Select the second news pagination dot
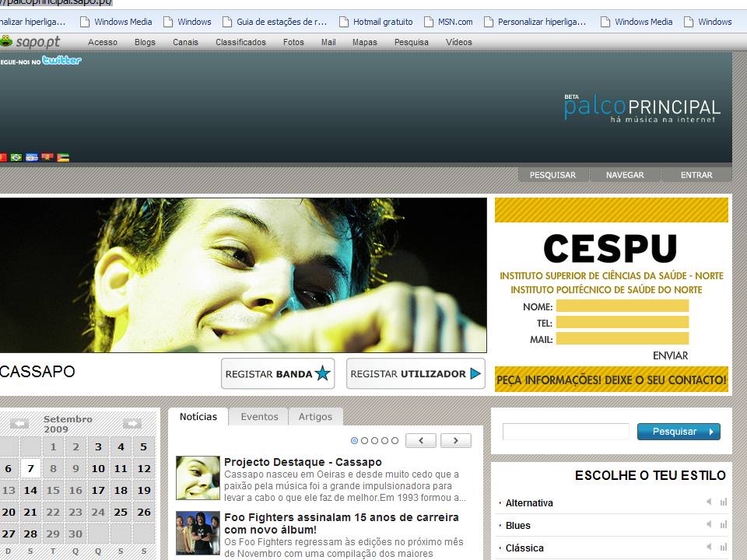Image resolution: width=747 pixels, height=560 pixels. point(364,441)
